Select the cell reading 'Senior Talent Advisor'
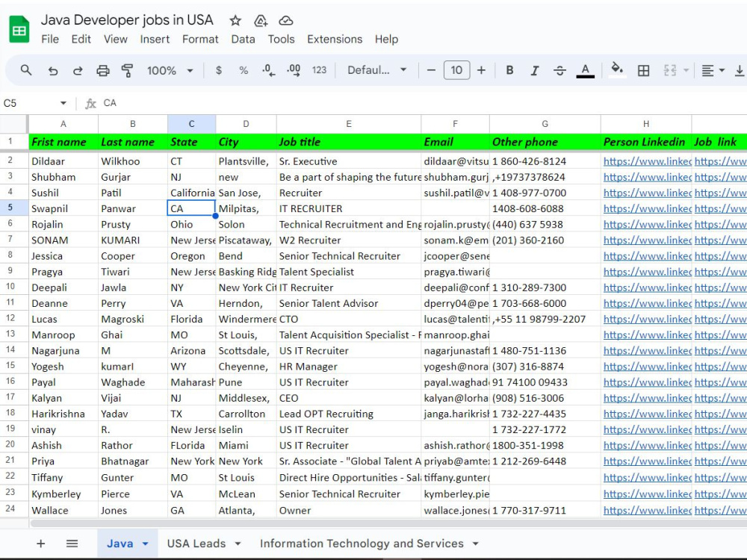Screen dimensions: 747x560 tap(349, 303)
